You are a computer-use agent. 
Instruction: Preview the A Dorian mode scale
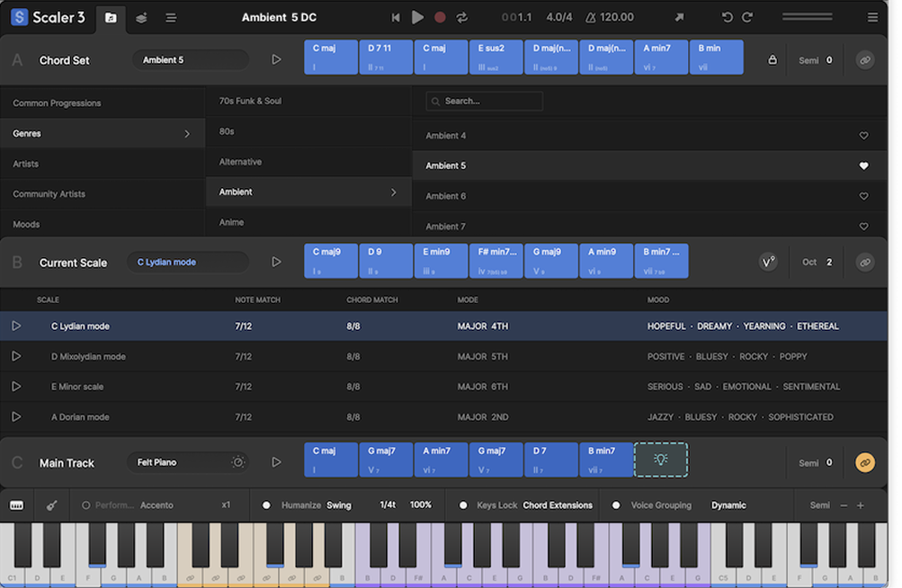[x=16, y=417]
